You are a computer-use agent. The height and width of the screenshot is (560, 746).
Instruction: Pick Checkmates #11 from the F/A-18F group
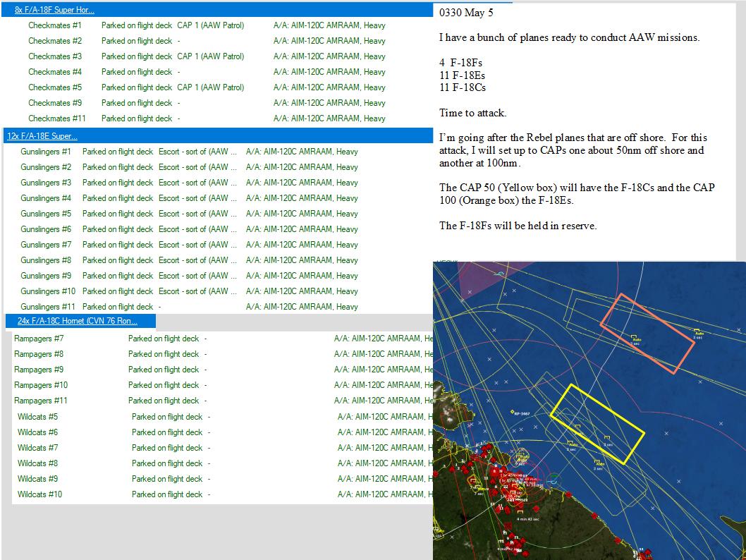point(56,118)
